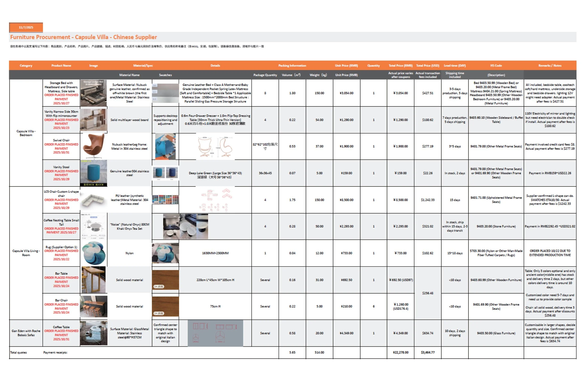The width and height of the screenshot is (588, 381).
Task: Select the Vanity Stool USD $22.26 cell
Action: pyautogui.click(x=428, y=173)
